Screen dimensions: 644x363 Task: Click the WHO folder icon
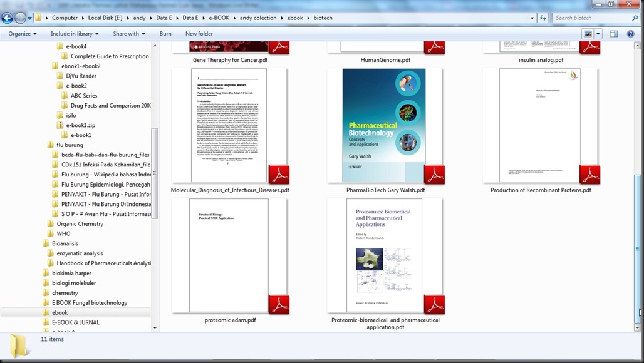(x=50, y=233)
